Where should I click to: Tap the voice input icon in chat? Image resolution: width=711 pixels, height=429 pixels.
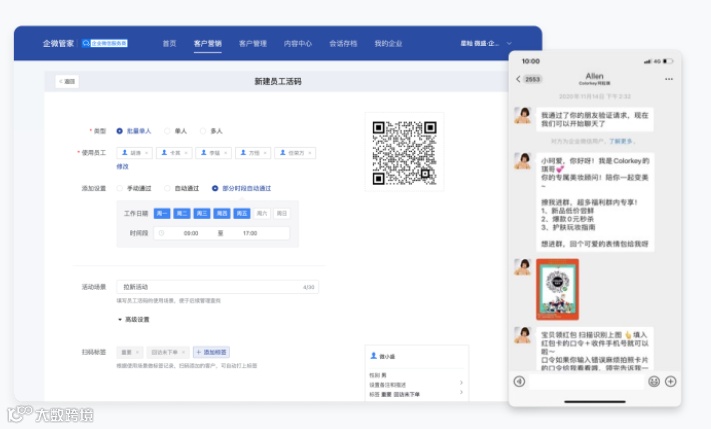(520, 381)
